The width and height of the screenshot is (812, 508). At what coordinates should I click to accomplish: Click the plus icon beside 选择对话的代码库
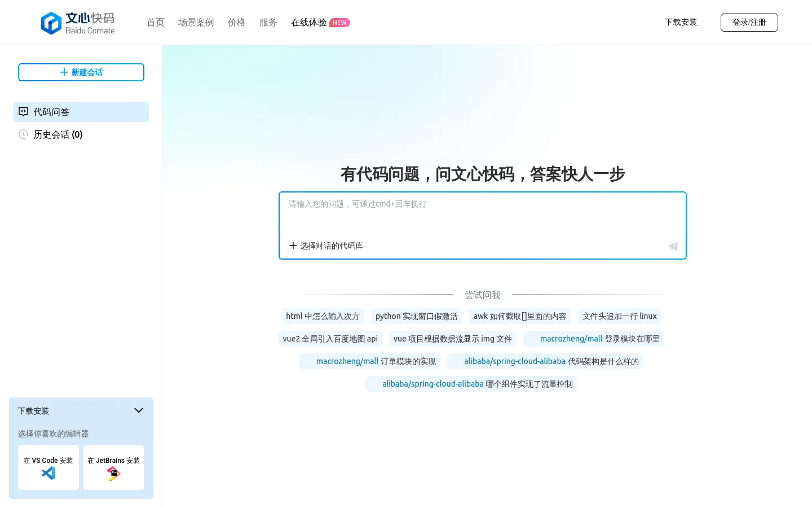point(293,246)
